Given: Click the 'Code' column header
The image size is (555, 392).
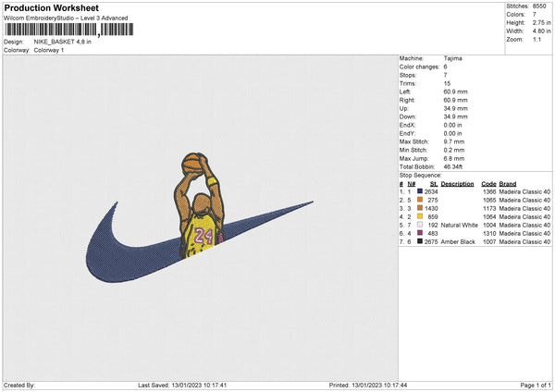Looking at the screenshot, I should pos(488,184).
